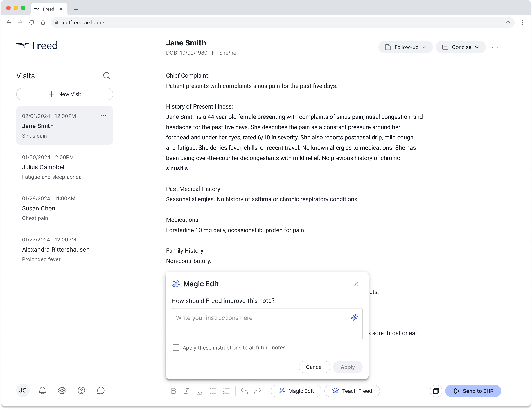
Task: Open the chat feedback bubble icon
Action: [x=101, y=390]
